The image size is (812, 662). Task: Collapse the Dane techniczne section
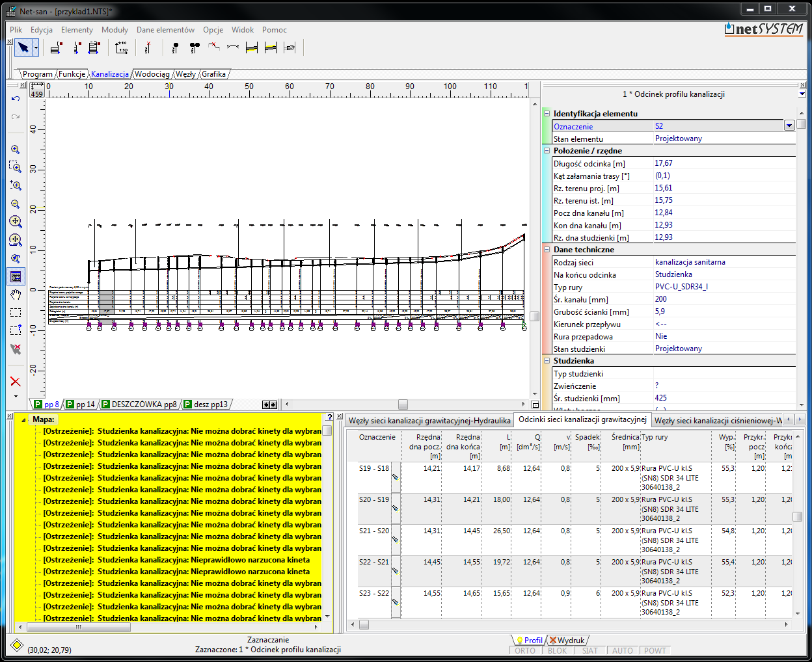pyautogui.click(x=547, y=249)
